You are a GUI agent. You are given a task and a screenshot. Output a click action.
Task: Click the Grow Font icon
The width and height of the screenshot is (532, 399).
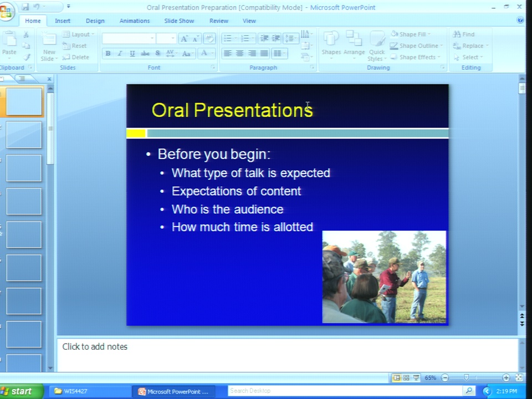184,39
